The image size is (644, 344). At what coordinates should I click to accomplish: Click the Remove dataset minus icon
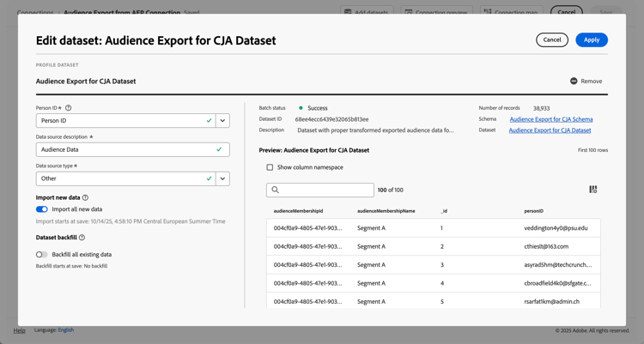[x=574, y=81]
